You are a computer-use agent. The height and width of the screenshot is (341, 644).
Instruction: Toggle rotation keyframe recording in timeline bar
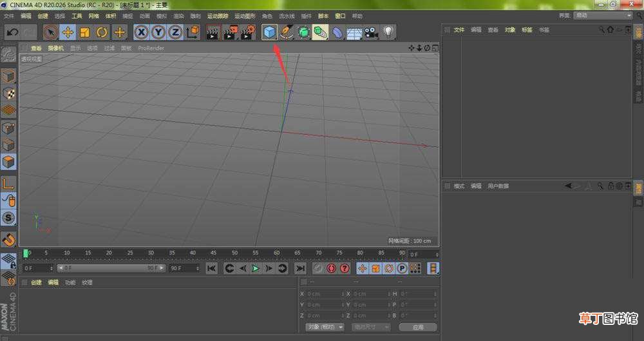click(388, 269)
